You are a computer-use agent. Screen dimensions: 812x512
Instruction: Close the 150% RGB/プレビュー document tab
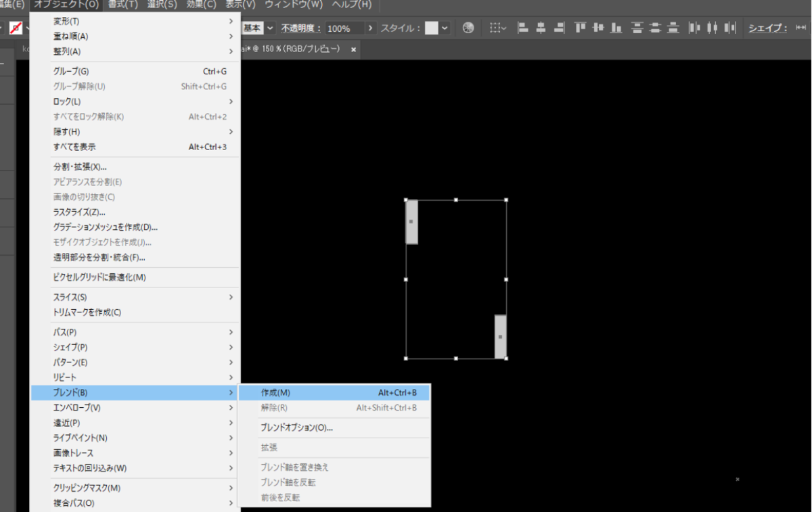[353, 49]
